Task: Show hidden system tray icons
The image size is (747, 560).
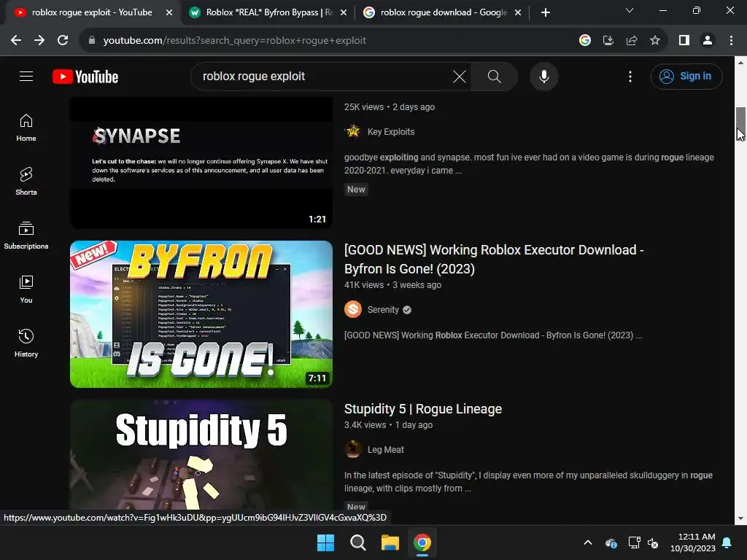Action: pyautogui.click(x=588, y=542)
